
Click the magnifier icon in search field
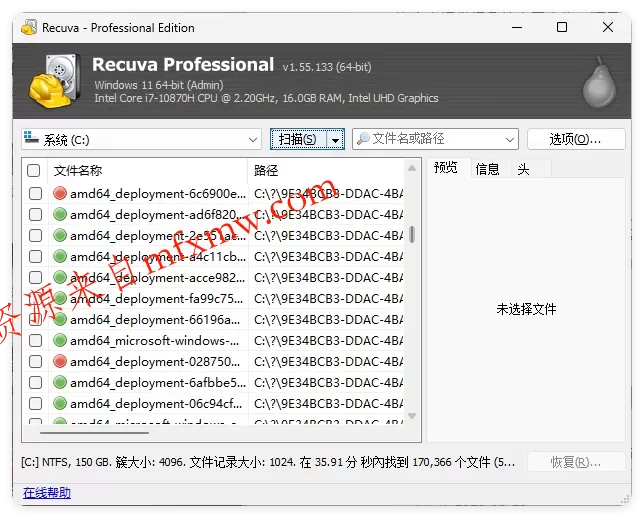pyautogui.click(x=363, y=139)
